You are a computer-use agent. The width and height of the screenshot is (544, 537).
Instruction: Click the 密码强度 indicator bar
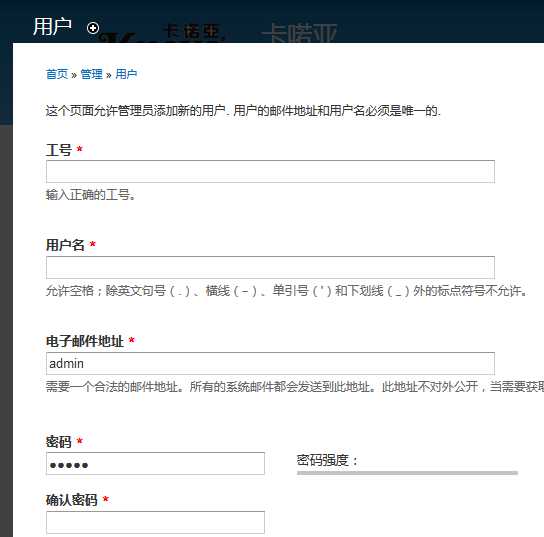[407, 473]
